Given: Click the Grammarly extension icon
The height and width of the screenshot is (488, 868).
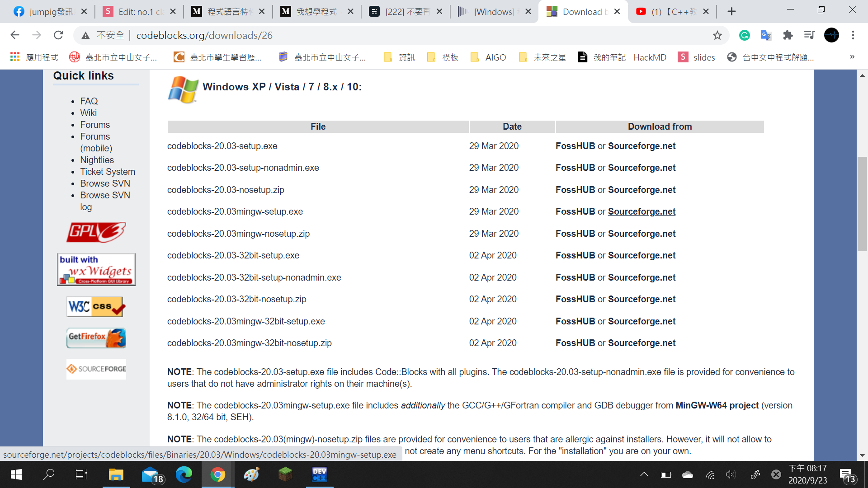Looking at the screenshot, I should 744,35.
